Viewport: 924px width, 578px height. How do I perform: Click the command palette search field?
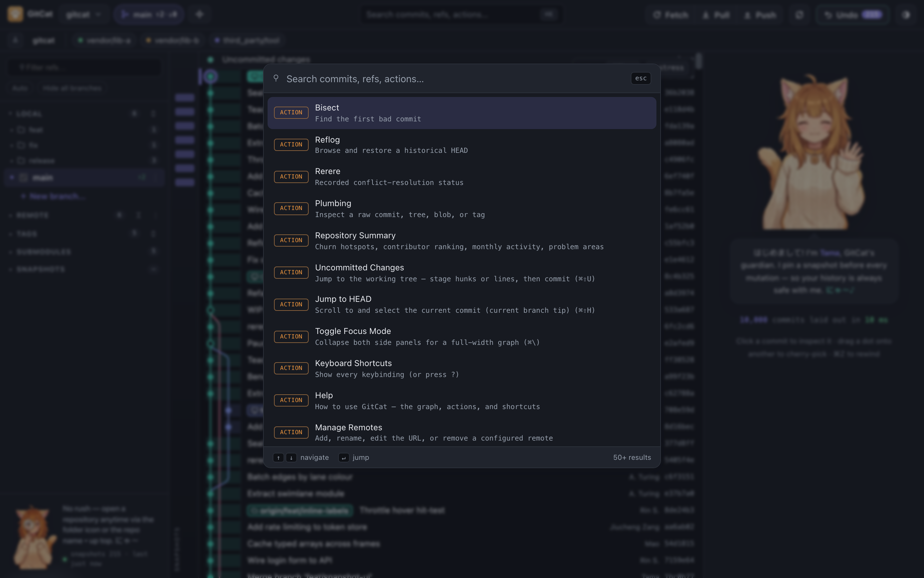click(x=454, y=79)
